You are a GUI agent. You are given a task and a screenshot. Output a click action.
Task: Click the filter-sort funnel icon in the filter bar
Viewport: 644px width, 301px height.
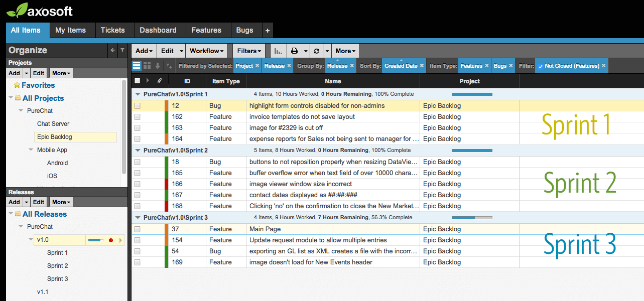(169, 66)
